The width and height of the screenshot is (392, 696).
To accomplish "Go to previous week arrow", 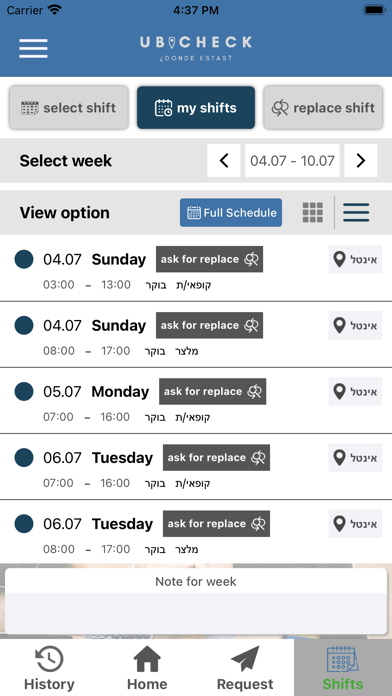I will (x=224, y=160).
